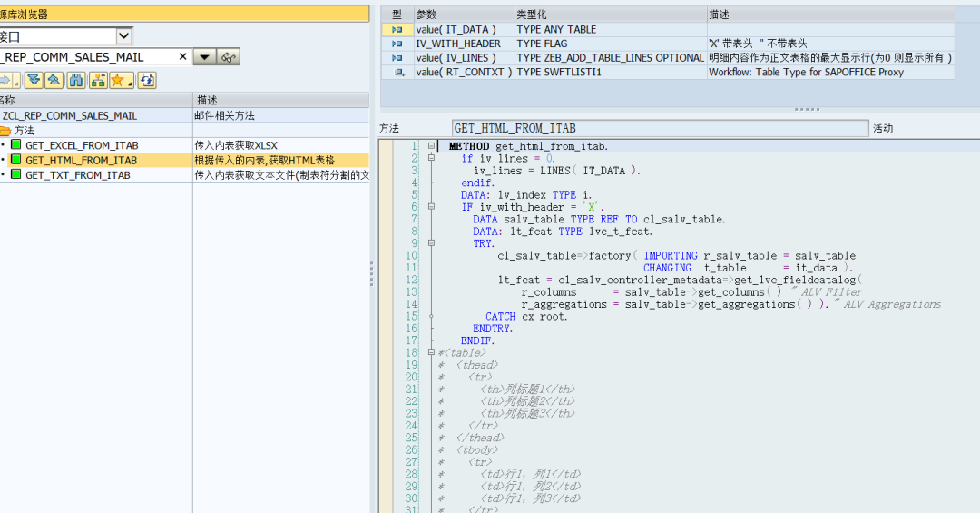Click line number 17 in editor gutter

pyautogui.click(x=411, y=340)
